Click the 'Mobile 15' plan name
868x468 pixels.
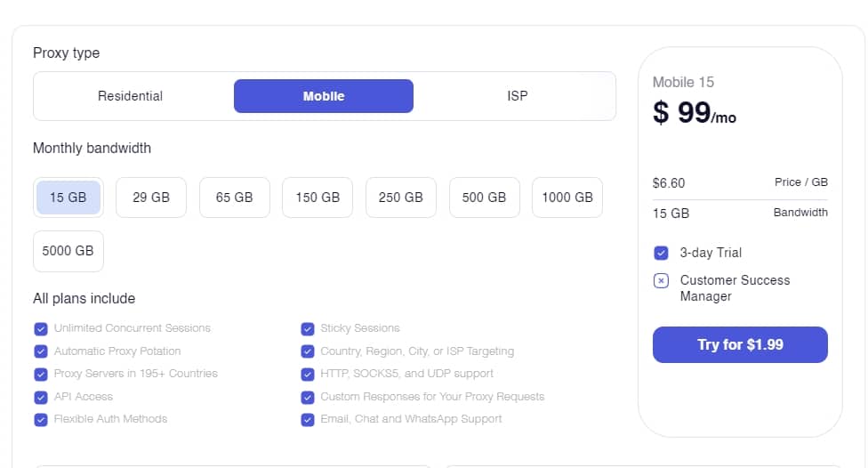click(x=683, y=82)
